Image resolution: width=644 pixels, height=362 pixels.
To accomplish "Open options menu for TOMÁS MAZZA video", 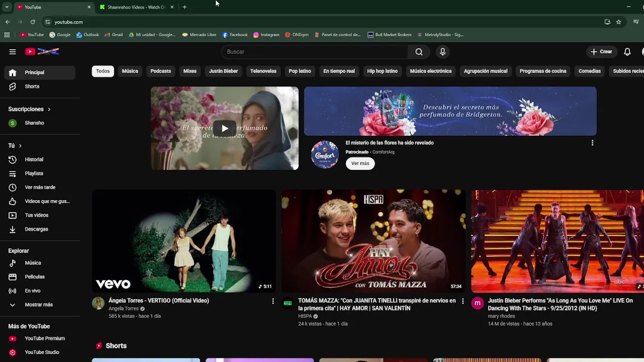I will (x=463, y=301).
